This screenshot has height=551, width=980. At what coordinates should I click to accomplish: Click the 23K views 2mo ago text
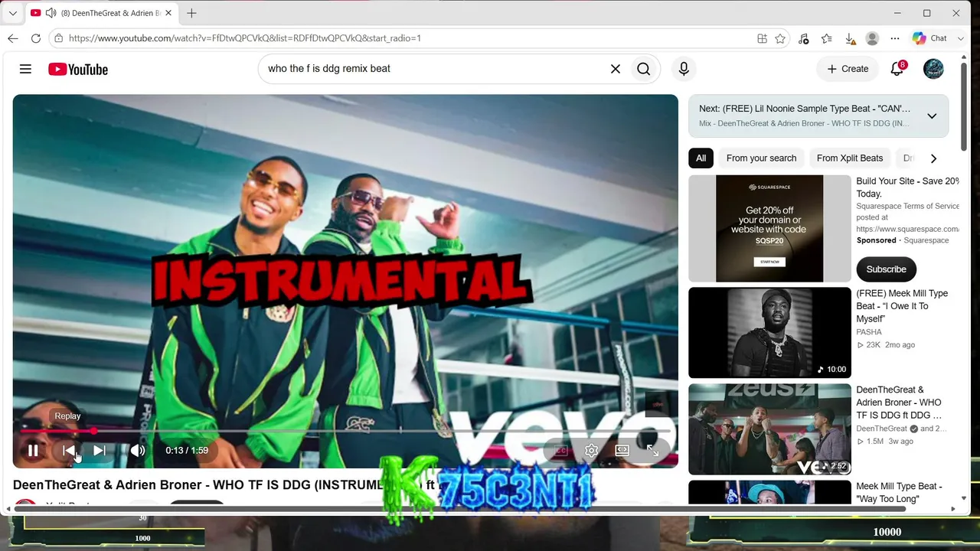click(x=885, y=345)
